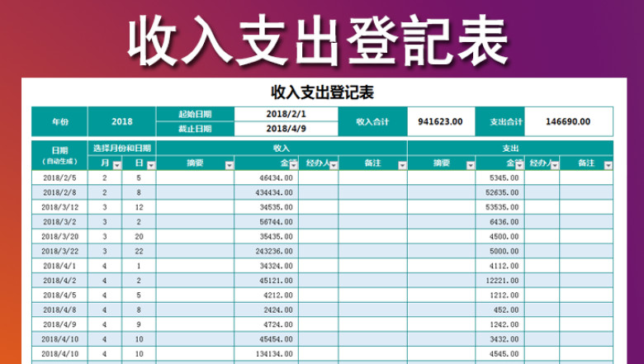Select date cell 2018/4/8
Viewport: 644px width, 364px height.
click(x=59, y=310)
